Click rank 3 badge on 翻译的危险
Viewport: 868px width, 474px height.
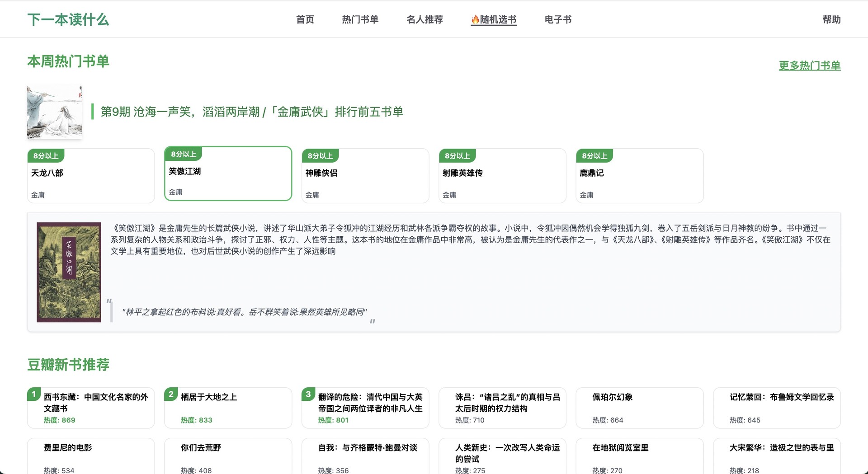(308, 394)
